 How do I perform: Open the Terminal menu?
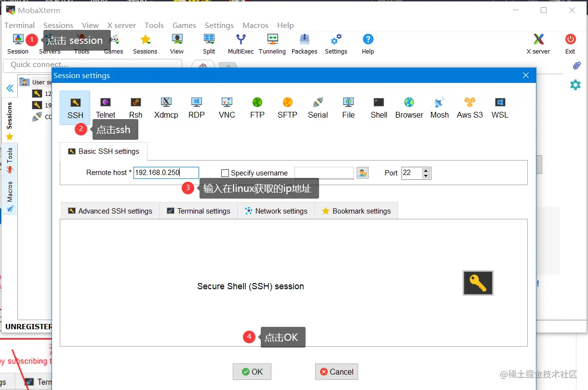(x=20, y=25)
